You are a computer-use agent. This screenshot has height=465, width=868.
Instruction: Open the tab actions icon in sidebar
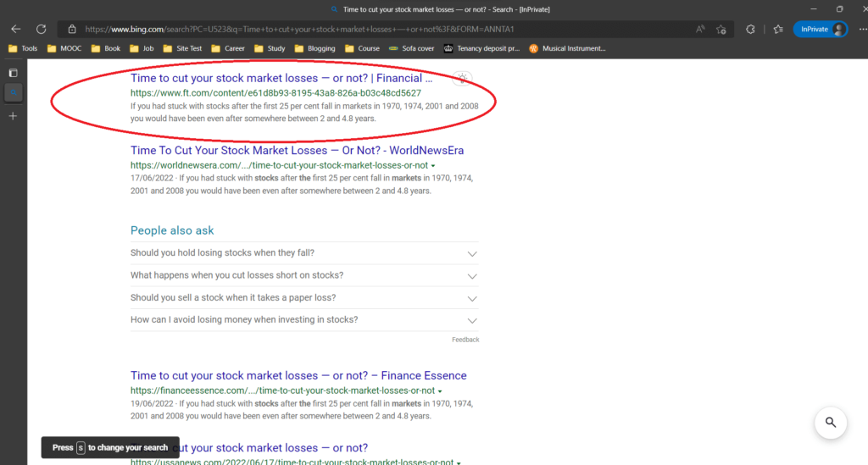(14, 73)
